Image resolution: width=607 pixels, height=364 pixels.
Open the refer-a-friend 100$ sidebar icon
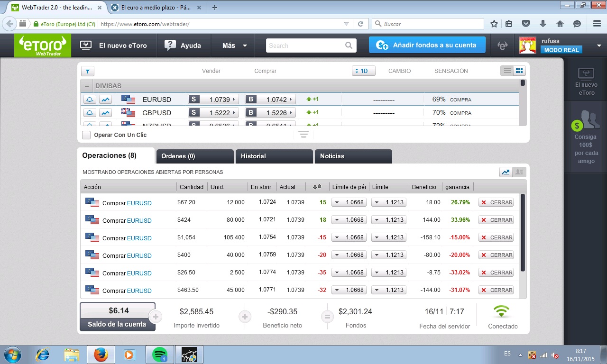(586, 121)
